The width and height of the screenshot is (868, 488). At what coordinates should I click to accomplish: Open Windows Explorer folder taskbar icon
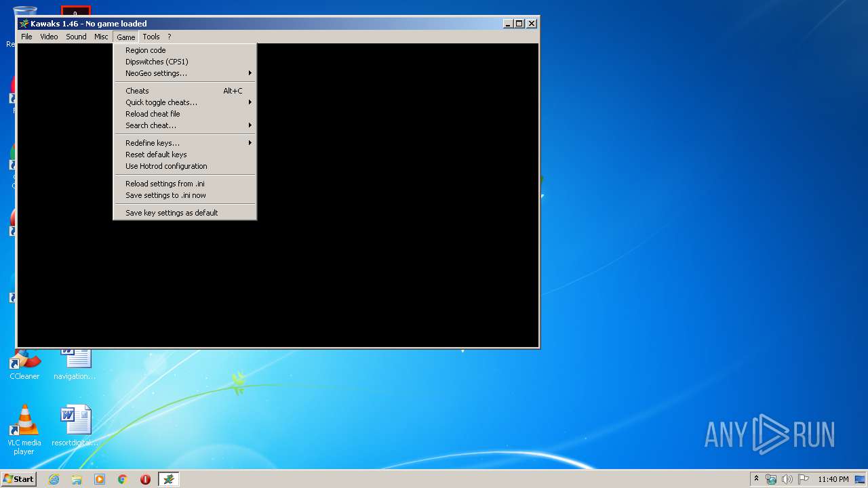[x=77, y=479]
